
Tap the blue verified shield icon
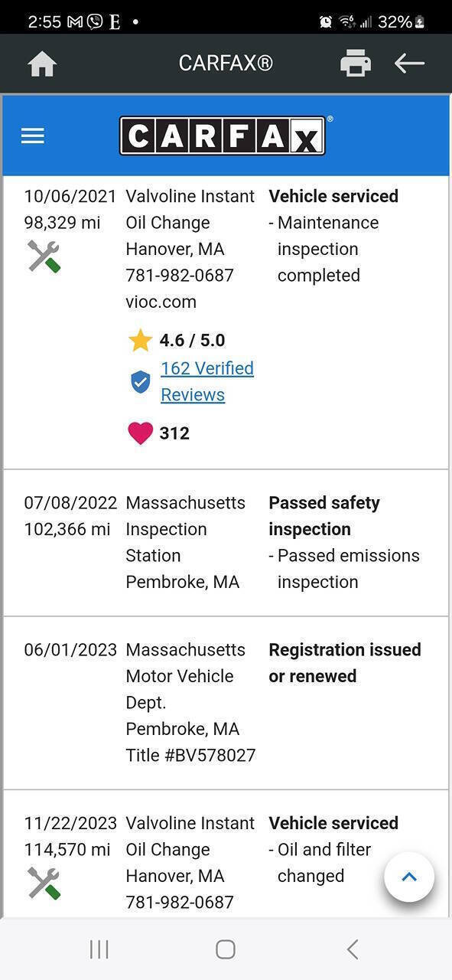[x=140, y=381]
